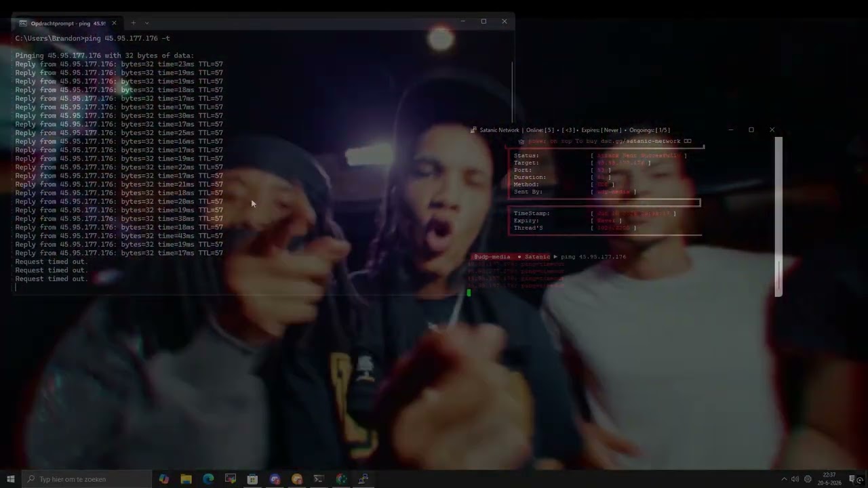Click the 'Port:' label in Satanic Network
The width and height of the screenshot is (868, 488).
(x=523, y=170)
